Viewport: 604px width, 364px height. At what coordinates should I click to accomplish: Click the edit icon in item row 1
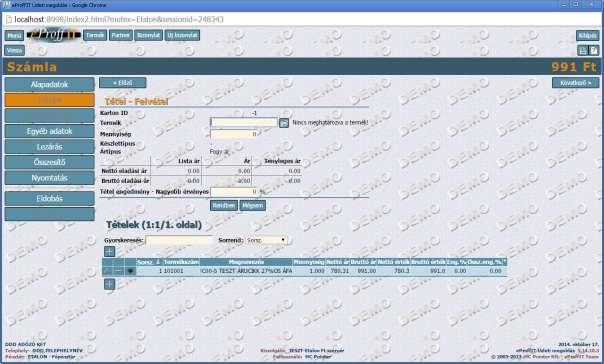click(x=107, y=271)
